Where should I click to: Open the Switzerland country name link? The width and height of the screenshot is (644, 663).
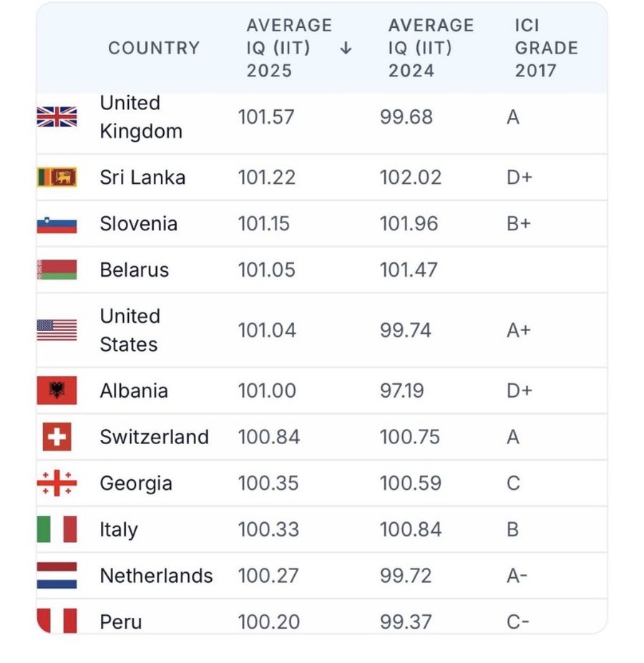154,437
